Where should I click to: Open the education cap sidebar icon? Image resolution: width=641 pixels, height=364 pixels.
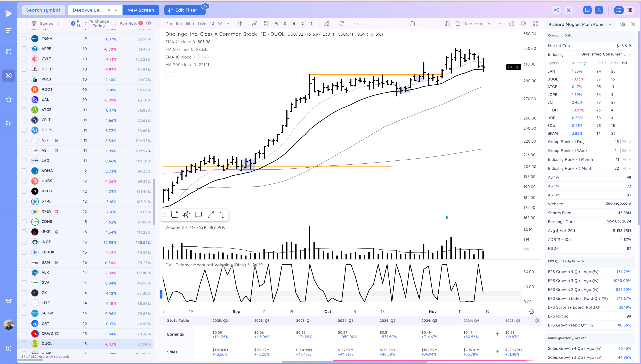pyautogui.click(x=8, y=301)
